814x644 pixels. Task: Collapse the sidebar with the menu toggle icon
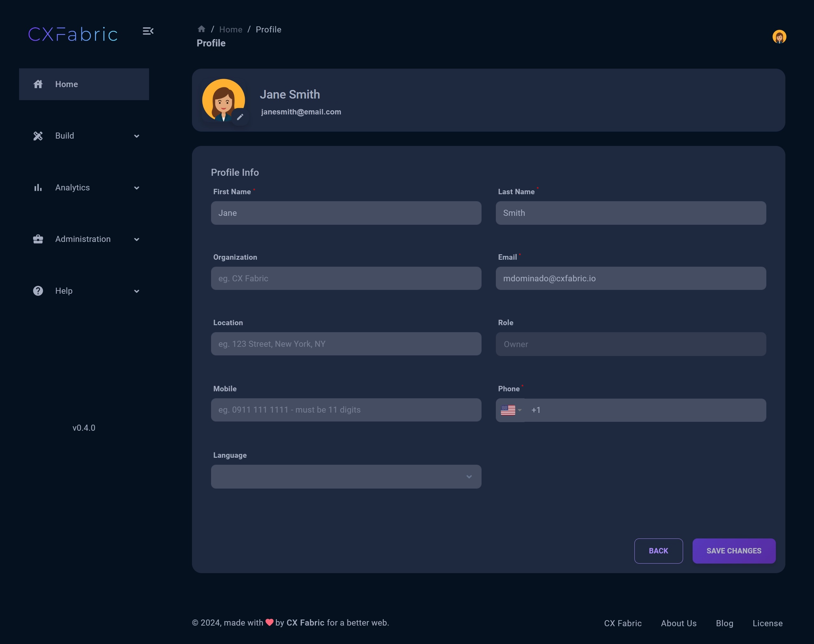point(148,31)
